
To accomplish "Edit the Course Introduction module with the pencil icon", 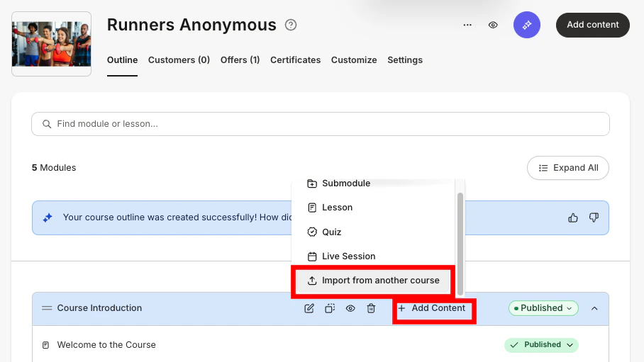I will point(309,308).
